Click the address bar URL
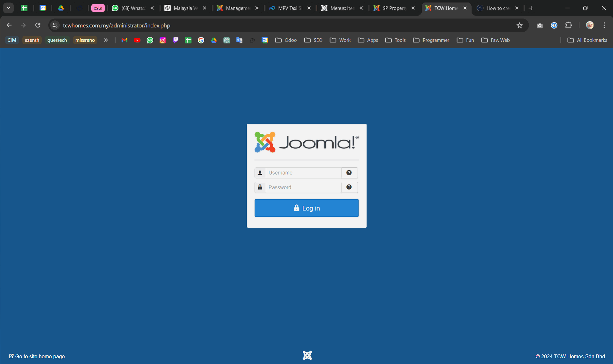This screenshot has height=364, width=613. (117, 25)
